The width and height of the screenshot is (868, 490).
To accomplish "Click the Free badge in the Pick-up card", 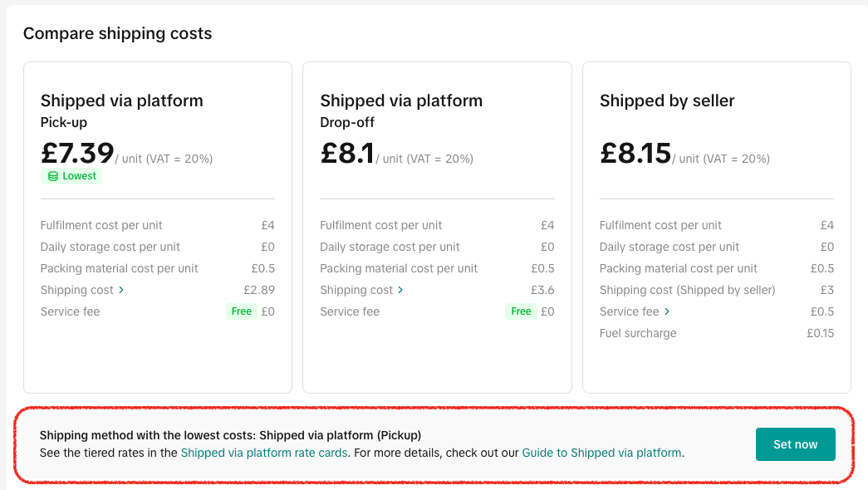I will pos(242,311).
